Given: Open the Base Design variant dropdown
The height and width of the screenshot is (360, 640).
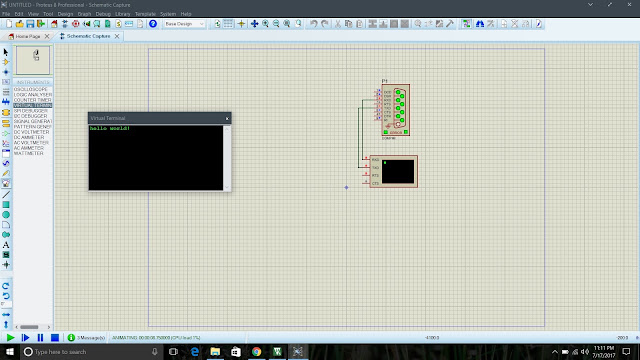Looking at the screenshot, I should tap(184, 24).
